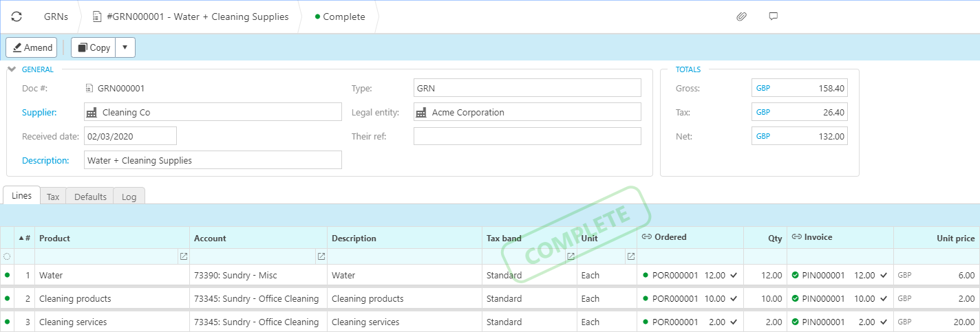Click the Complete status breadcrumb
This screenshot has height=332, width=980.
(340, 16)
